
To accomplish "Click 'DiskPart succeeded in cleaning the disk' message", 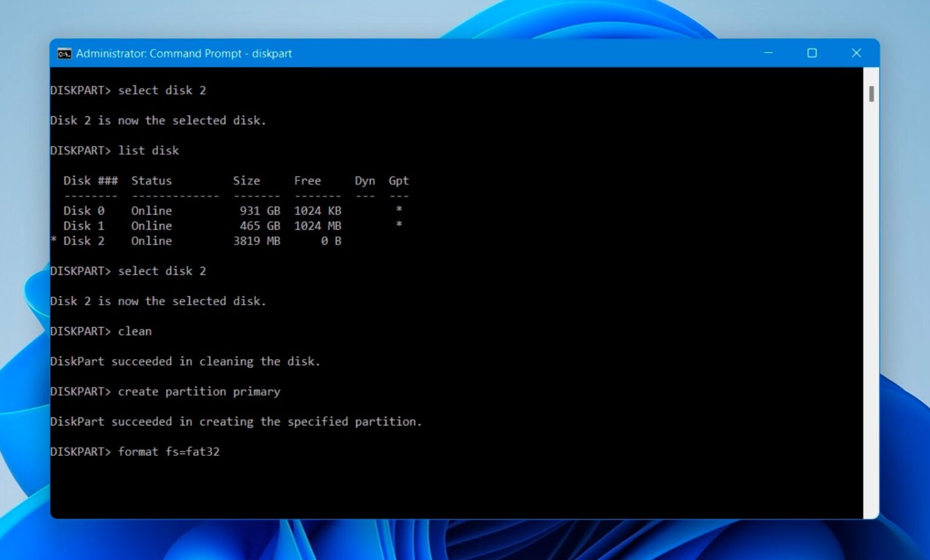I will point(185,361).
